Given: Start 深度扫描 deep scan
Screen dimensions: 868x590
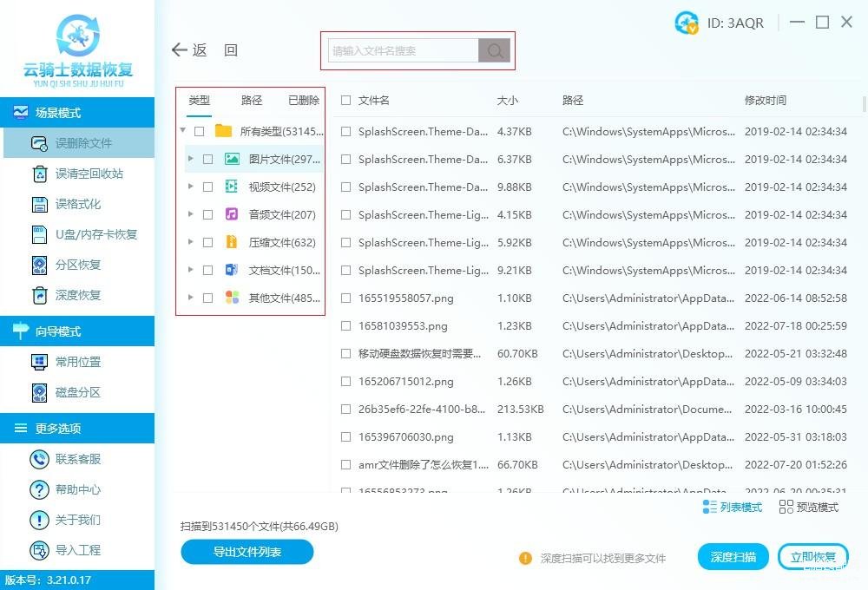Looking at the screenshot, I should click(x=733, y=557).
